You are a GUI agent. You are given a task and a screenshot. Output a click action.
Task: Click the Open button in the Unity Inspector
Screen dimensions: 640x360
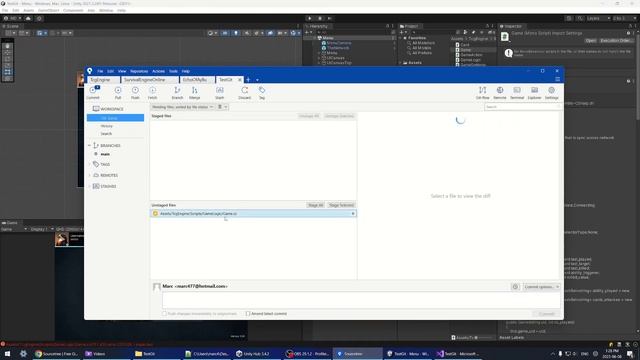tap(590, 41)
